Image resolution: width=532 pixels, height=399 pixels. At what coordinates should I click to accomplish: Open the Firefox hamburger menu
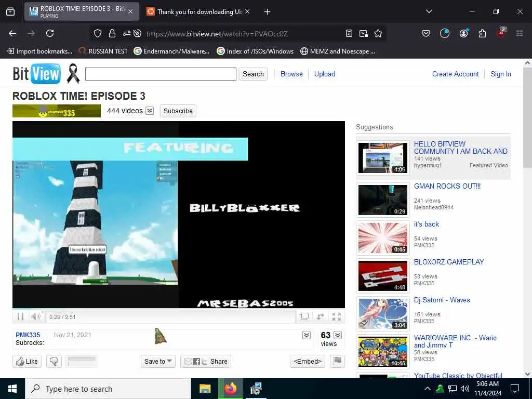coord(520,33)
